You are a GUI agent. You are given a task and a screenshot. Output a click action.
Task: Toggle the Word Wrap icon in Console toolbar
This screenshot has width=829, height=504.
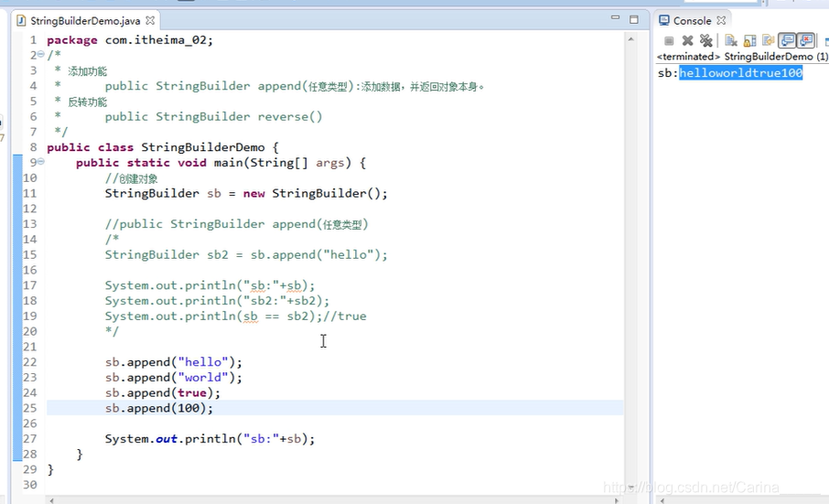click(x=769, y=40)
